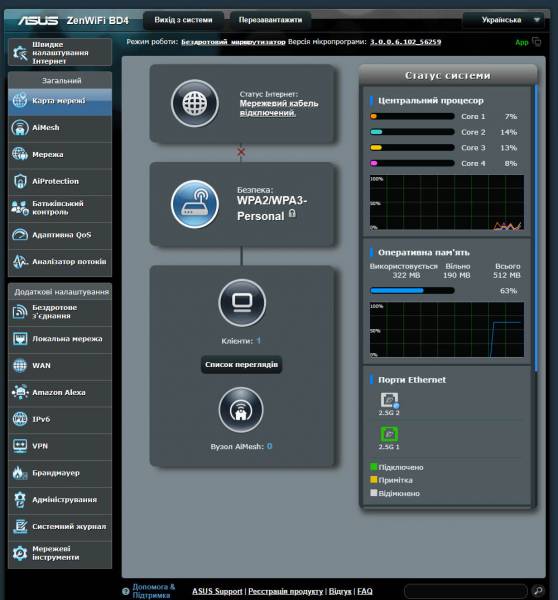Image resolution: width=558 pixels, height=600 pixels.
Task: Click Мережевий кабель відключений link
Action: [279, 108]
